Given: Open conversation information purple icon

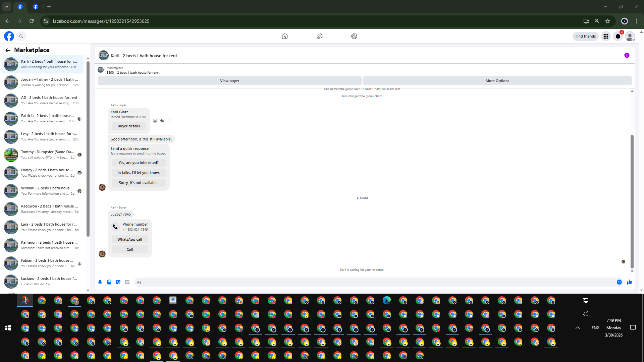Looking at the screenshot, I should (627, 56).
